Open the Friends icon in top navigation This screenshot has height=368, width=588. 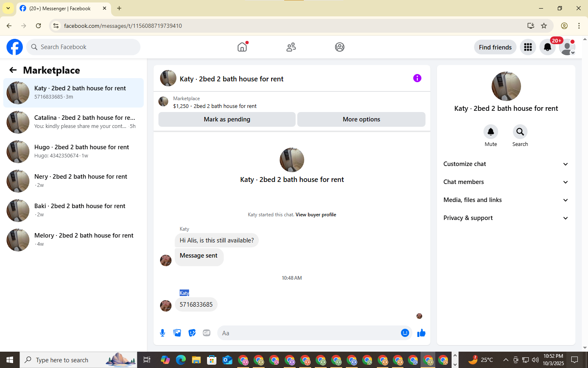(291, 47)
